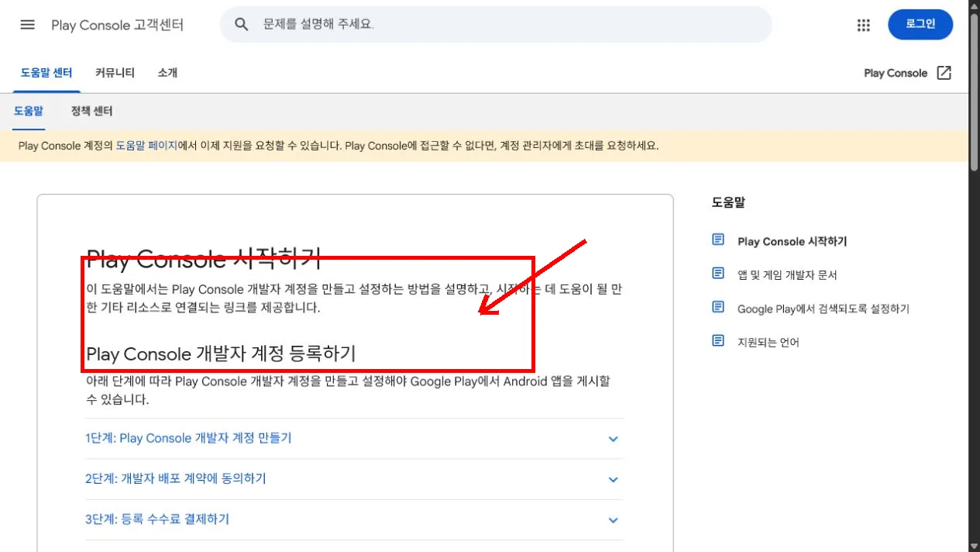The width and height of the screenshot is (980, 552).
Task: Open 2단계: 개발자 배포 계약에 동의하기
Action: 176,478
